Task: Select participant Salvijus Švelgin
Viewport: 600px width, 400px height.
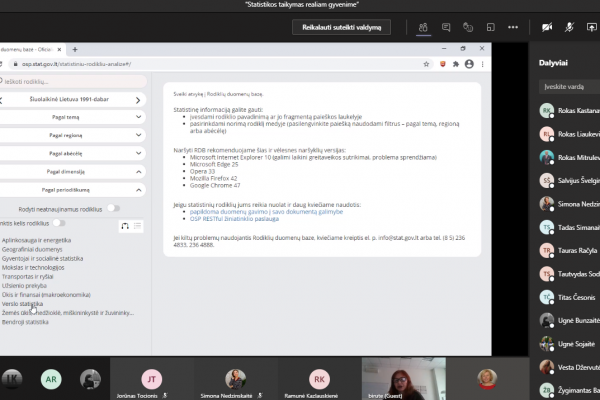Action: pos(569,181)
